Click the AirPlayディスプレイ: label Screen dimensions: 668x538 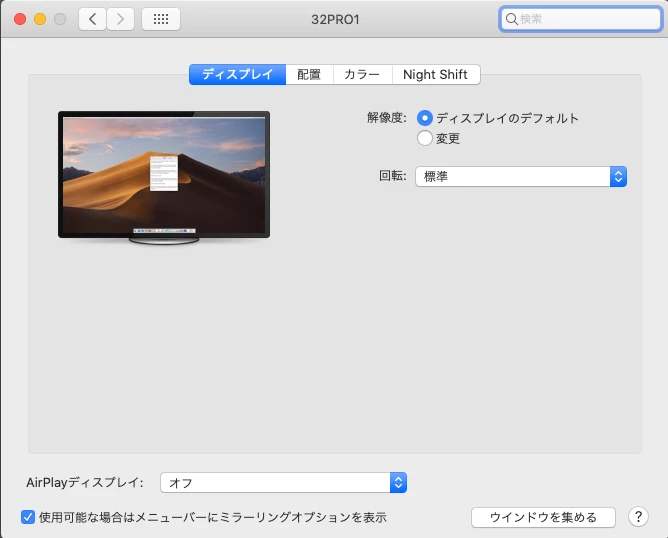pyautogui.click(x=85, y=483)
